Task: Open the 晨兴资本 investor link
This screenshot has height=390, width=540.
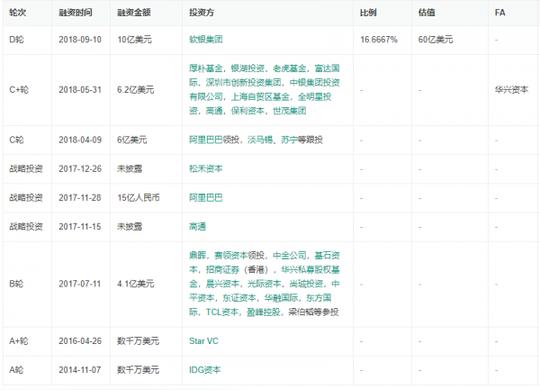Action: (222, 284)
